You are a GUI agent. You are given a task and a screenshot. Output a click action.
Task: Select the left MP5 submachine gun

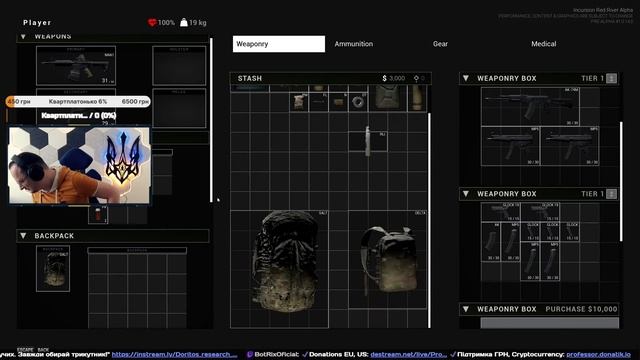[511, 146]
